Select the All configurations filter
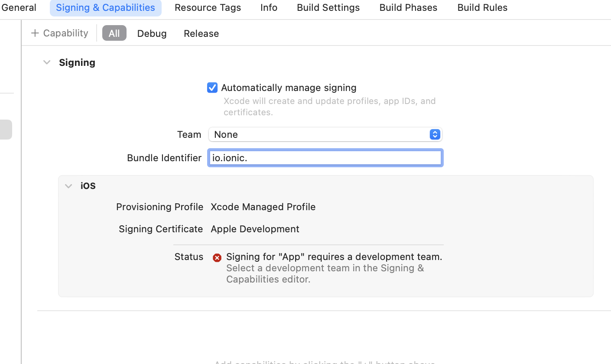 (x=114, y=33)
